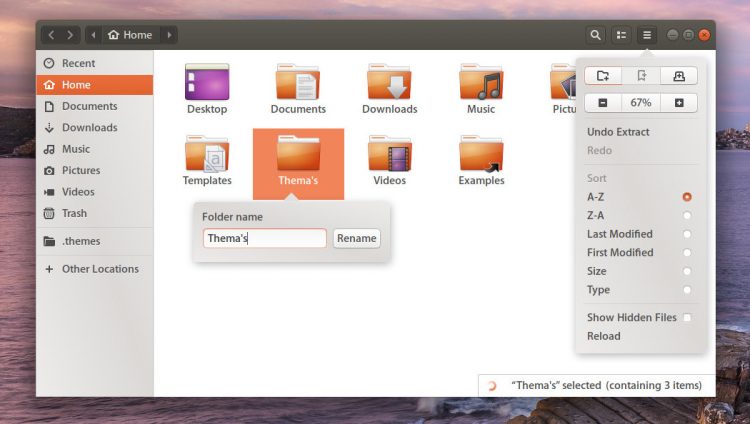The image size is (750, 424).
Task: Open the search magnifier in header bar
Action: click(x=595, y=35)
